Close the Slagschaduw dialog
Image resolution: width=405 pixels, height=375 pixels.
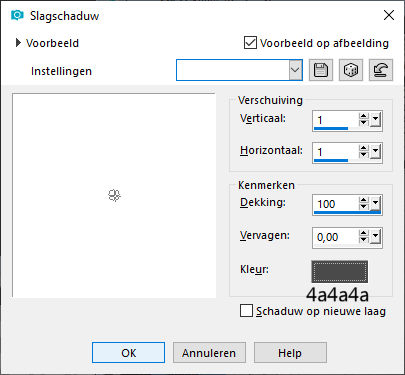(389, 15)
